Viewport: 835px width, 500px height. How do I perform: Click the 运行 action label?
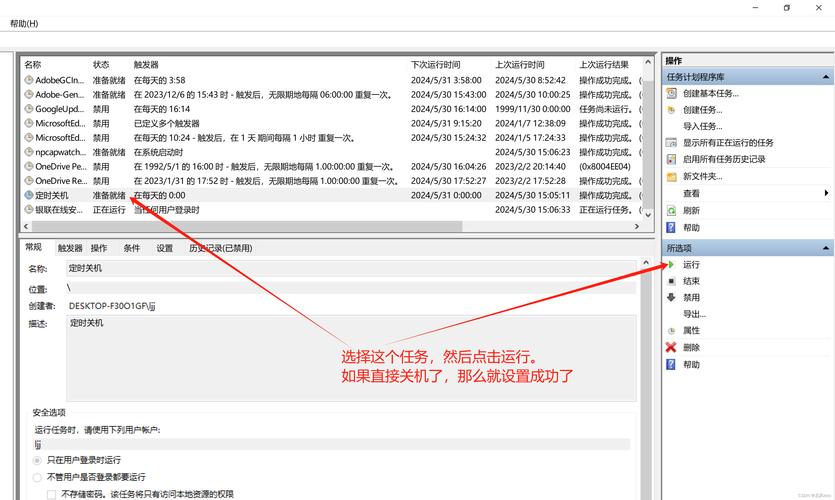pos(691,265)
